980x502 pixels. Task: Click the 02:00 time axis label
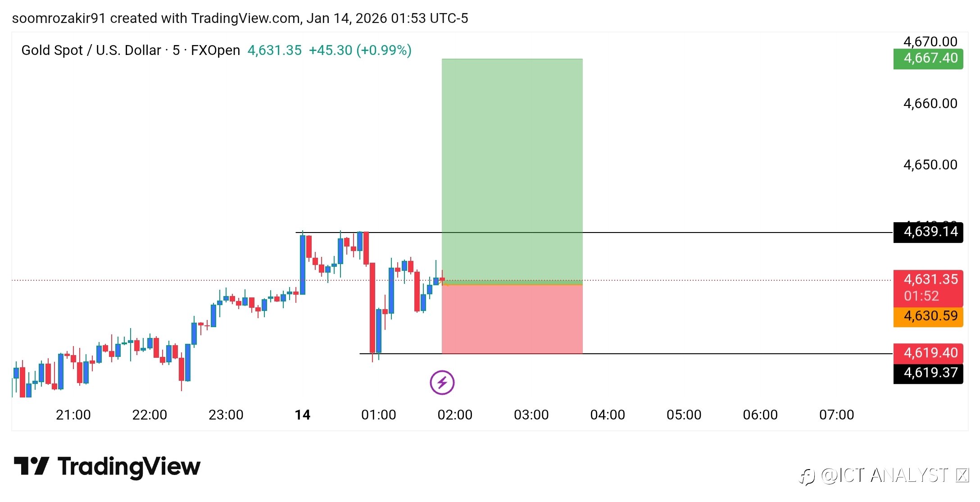point(455,415)
